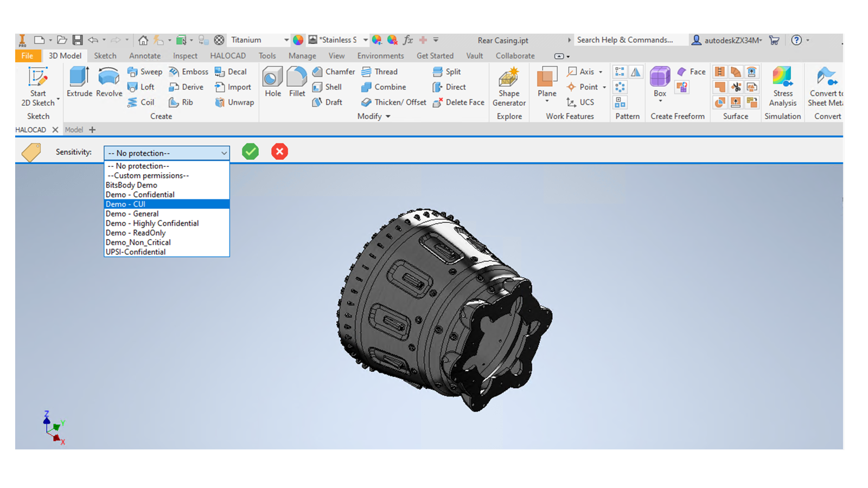This screenshot has width=868, height=488.
Task: Choose the Sweep command
Action: pyautogui.click(x=145, y=72)
